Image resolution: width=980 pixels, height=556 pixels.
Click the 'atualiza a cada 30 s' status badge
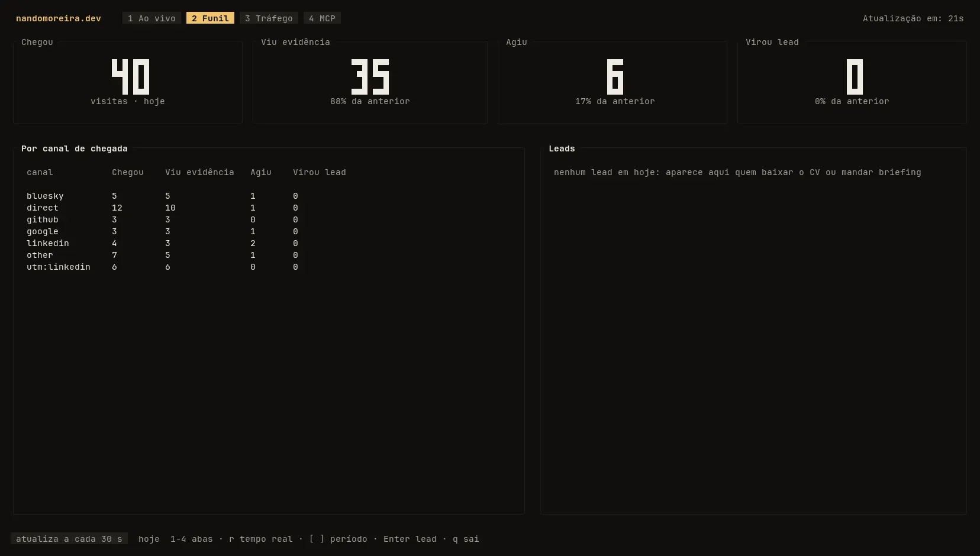69,539
